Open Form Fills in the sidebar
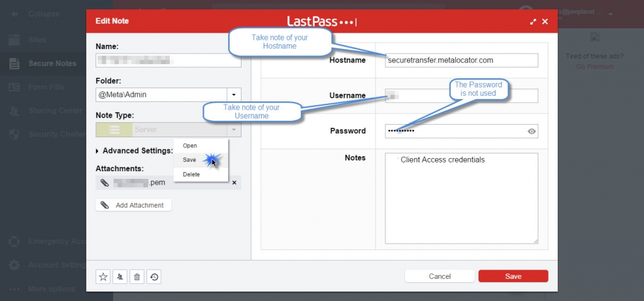The height and width of the screenshot is (301, 644). [x=46, y=87]
